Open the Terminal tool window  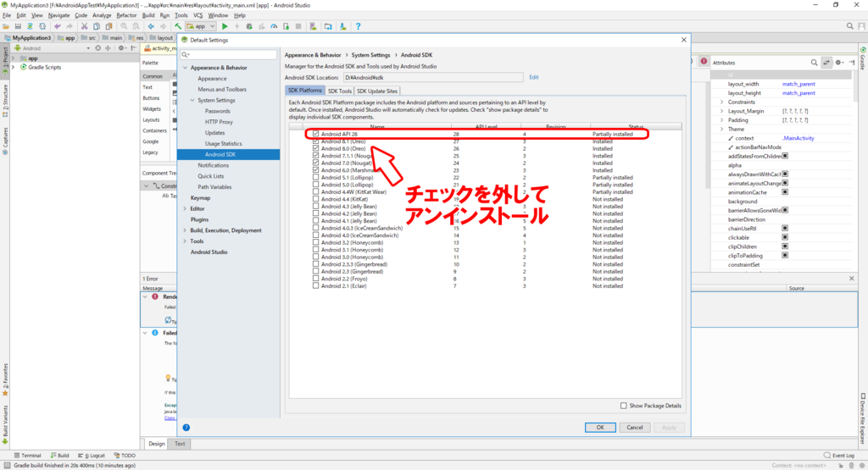(x=28, y=455)
